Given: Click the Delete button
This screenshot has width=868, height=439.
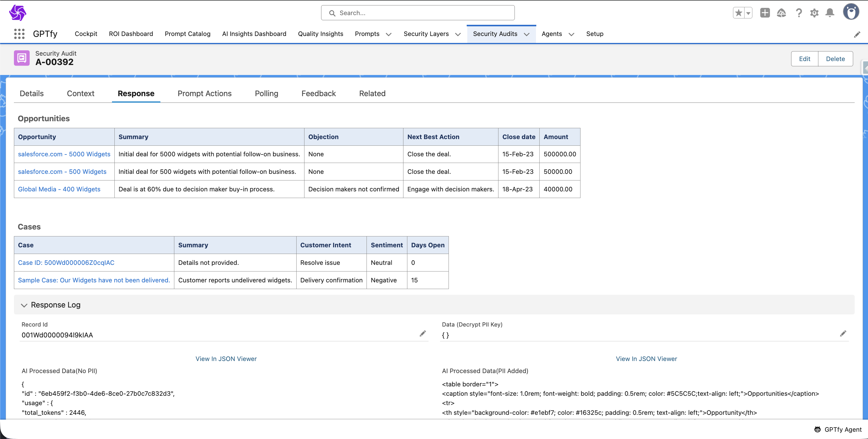Looking at the screenshot, I should click(835, 59).
